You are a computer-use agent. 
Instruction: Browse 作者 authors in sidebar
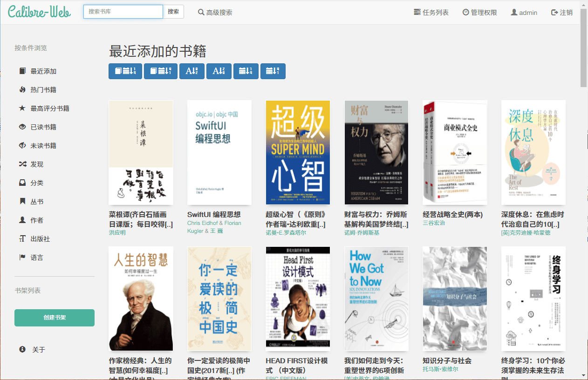36,220
